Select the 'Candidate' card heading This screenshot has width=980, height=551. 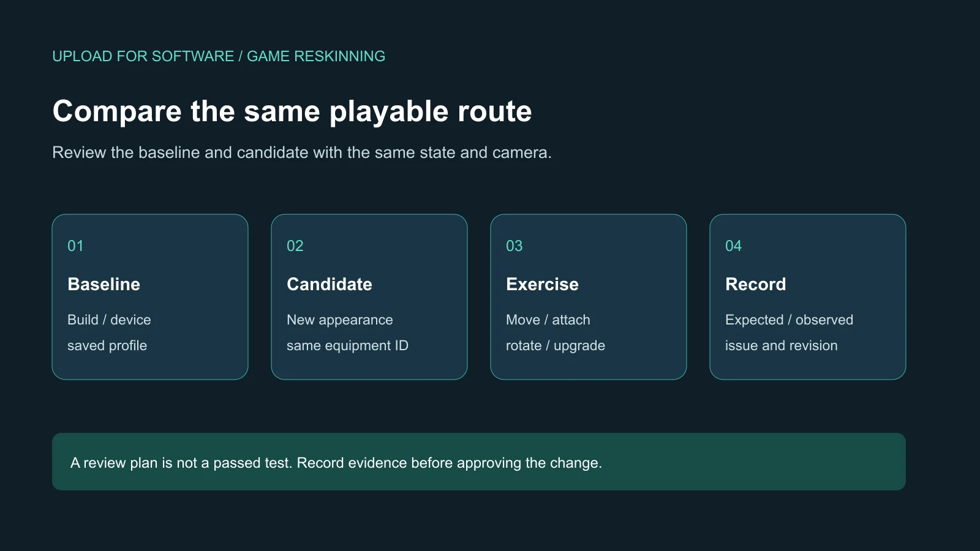[330, 284]
